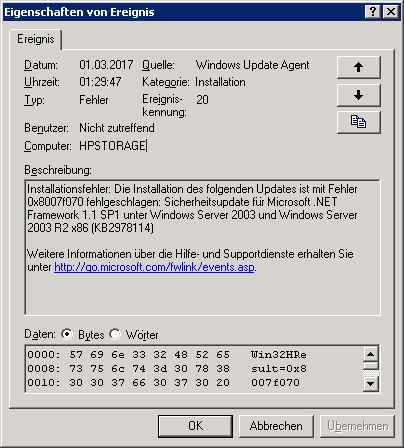
Task: Click the date value 01.03.2017
Action: (106, 65)
